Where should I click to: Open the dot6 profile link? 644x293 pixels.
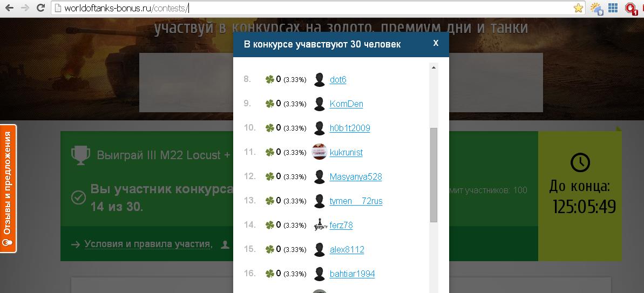338,80
